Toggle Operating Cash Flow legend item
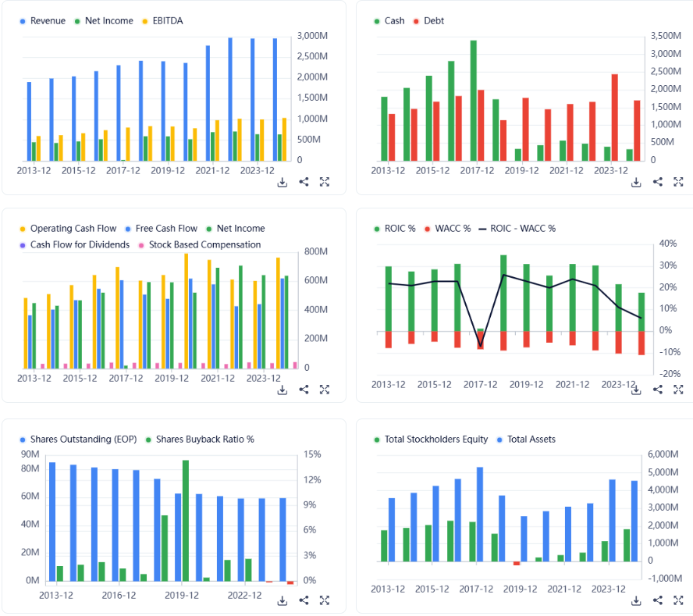The height and width of the screenshot is (616, 693). click(x=68, y=229)
